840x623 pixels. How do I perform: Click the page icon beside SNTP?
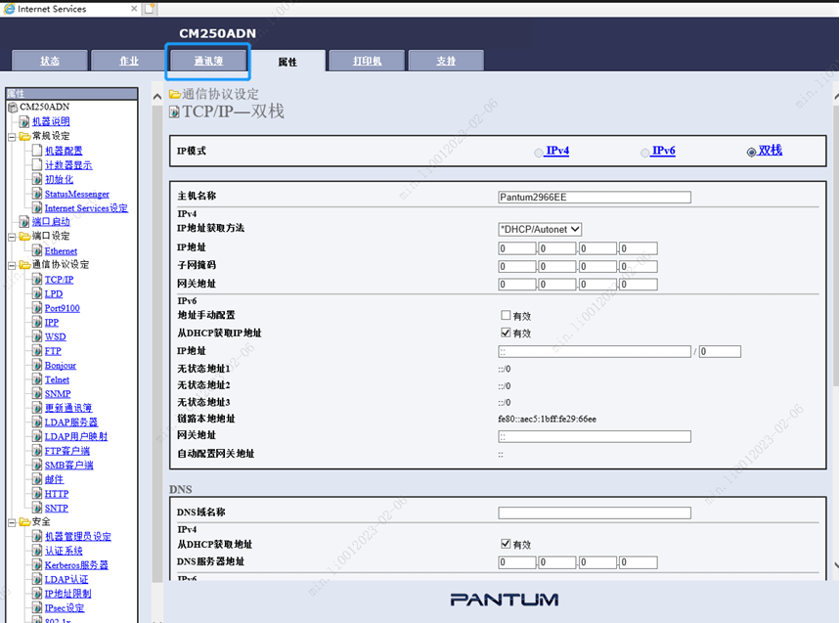[37, 508]
